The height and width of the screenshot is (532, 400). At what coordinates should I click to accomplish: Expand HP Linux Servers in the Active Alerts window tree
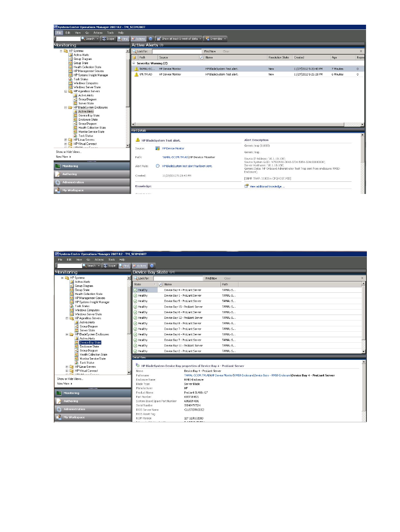coord(65,140)
